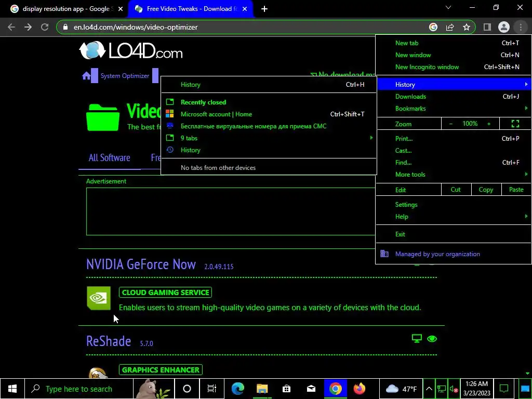The width and height of the screenshot is (532, 399).
Task: Close the Free Video Tweaks tab
Action: [245, 9]
